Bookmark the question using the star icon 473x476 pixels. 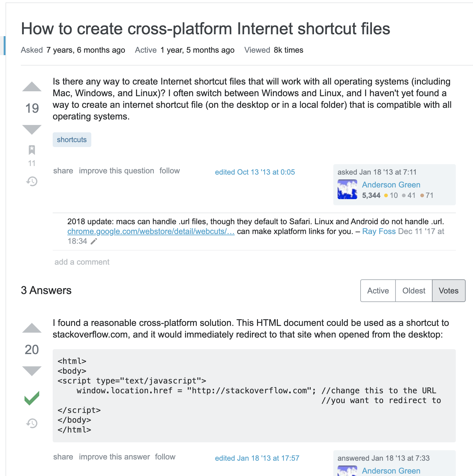click(x=32, y=150)
